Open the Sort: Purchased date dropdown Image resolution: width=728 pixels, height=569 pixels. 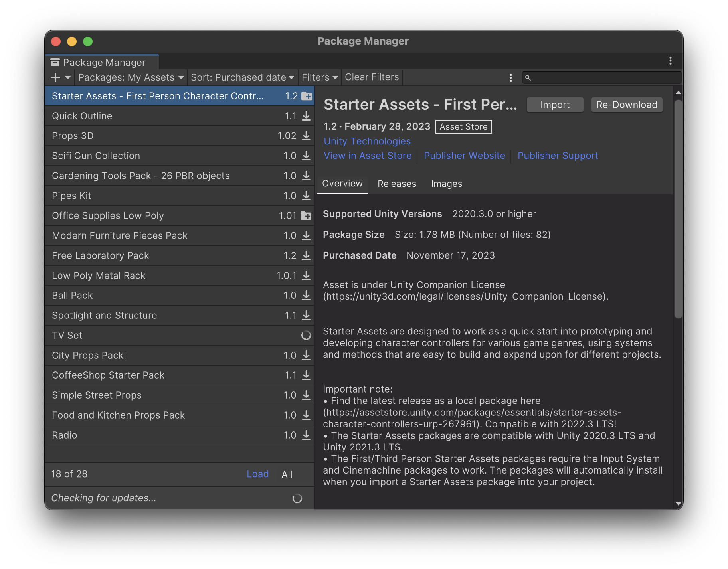coord(242,77)
